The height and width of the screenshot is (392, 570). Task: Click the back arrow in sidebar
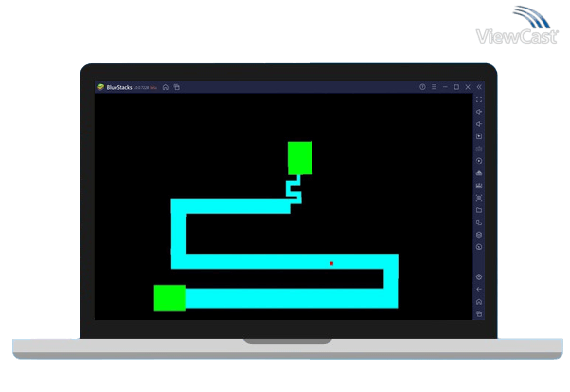479,290
